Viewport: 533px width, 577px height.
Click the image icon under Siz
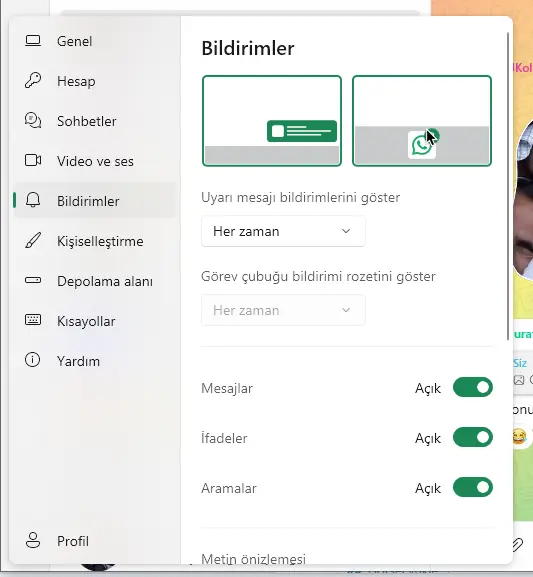click(x=519, y=380)
